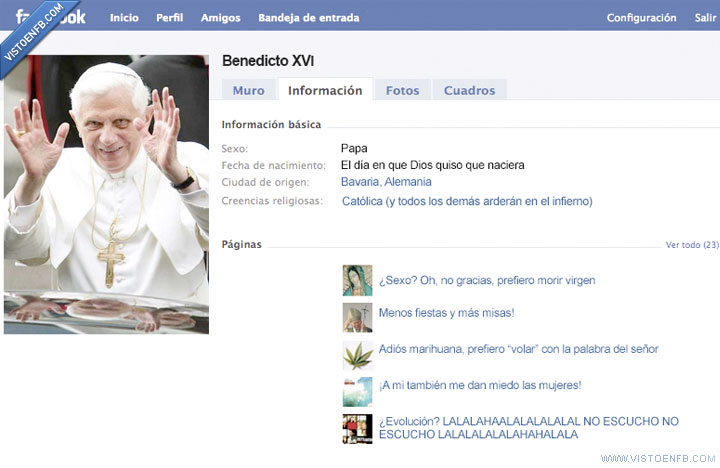Open Configuración settings
The image size is (720, 468).
[x=641, y=17]
